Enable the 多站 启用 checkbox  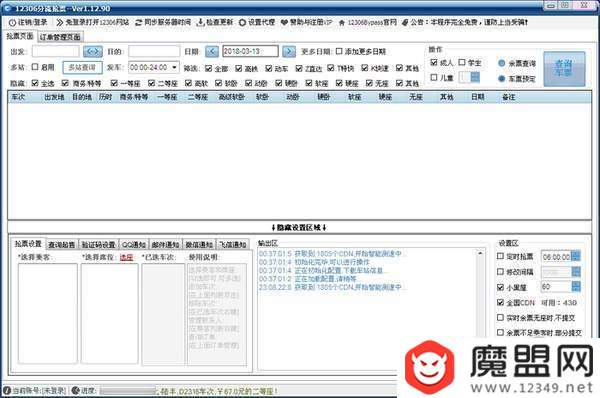35,67
